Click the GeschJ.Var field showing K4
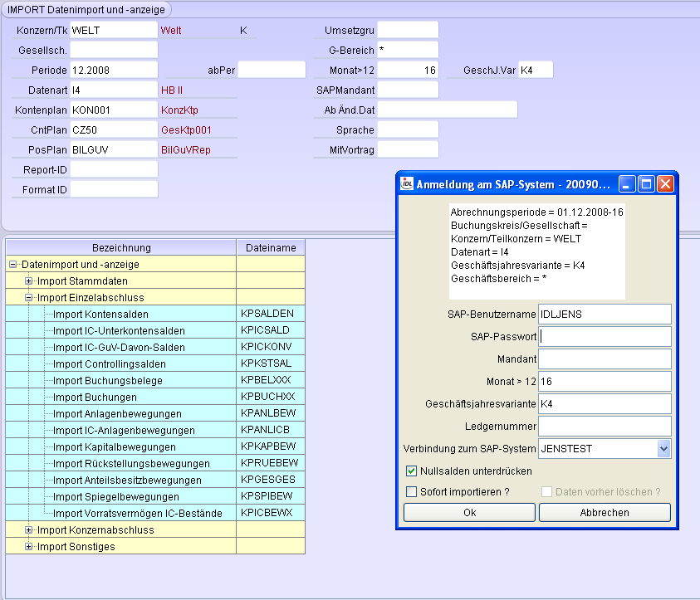 tap(536, 70)
